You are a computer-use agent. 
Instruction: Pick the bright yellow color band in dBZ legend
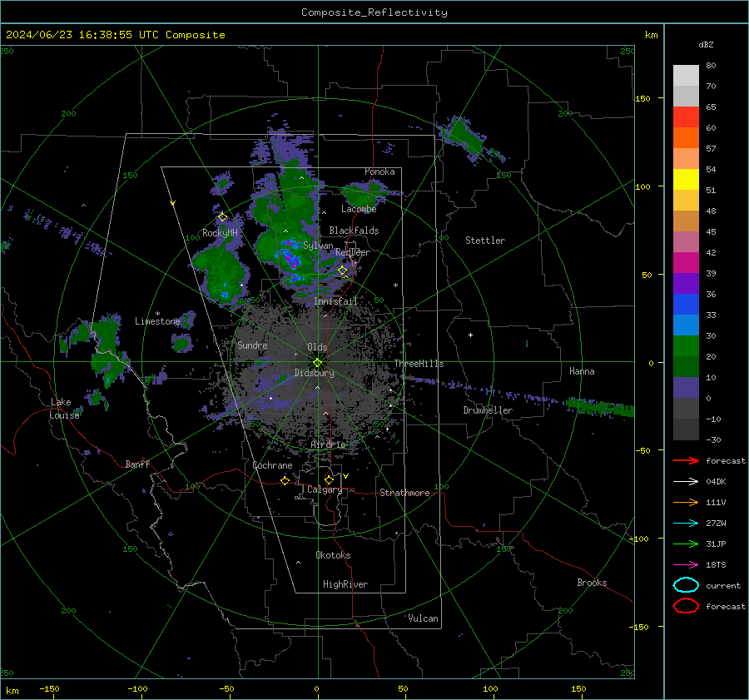pyautogui.click(x=686, y=180)
